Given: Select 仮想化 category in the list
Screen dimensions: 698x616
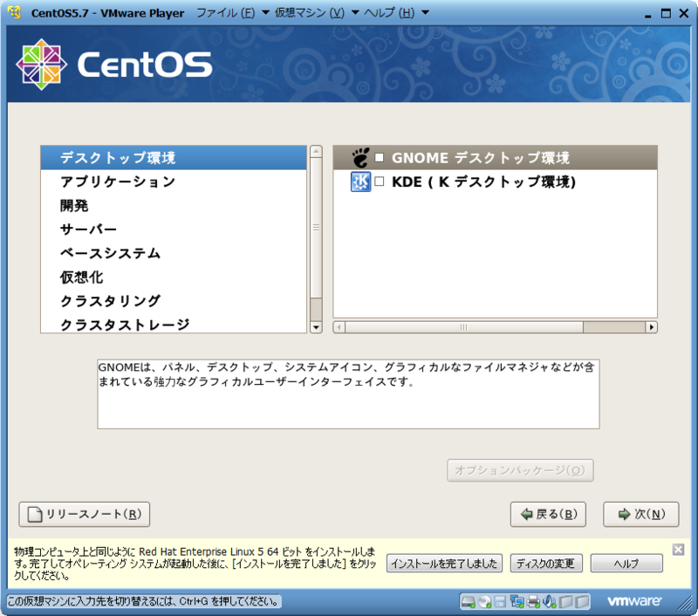Looking at the screenshot, I should coord(174,277).
